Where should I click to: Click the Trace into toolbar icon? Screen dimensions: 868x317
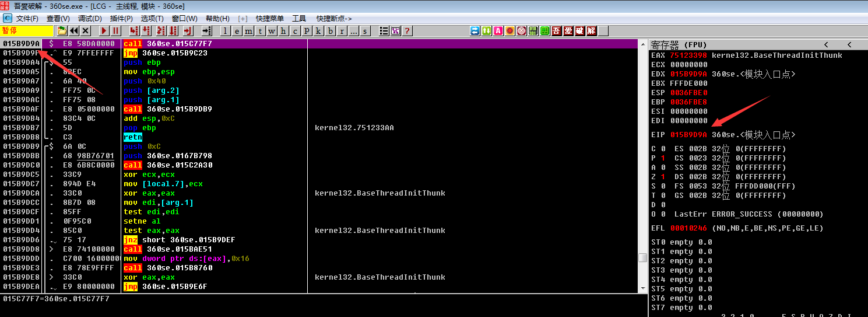tap(160, 31)
